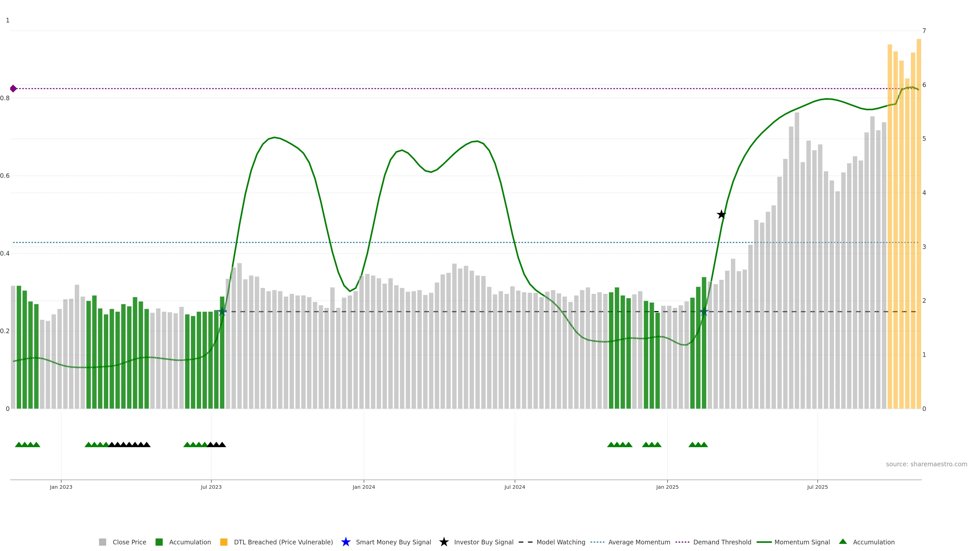Click the Close Price legend label
Viewport: 980px width, 551px height.
[x=129, y=542]
